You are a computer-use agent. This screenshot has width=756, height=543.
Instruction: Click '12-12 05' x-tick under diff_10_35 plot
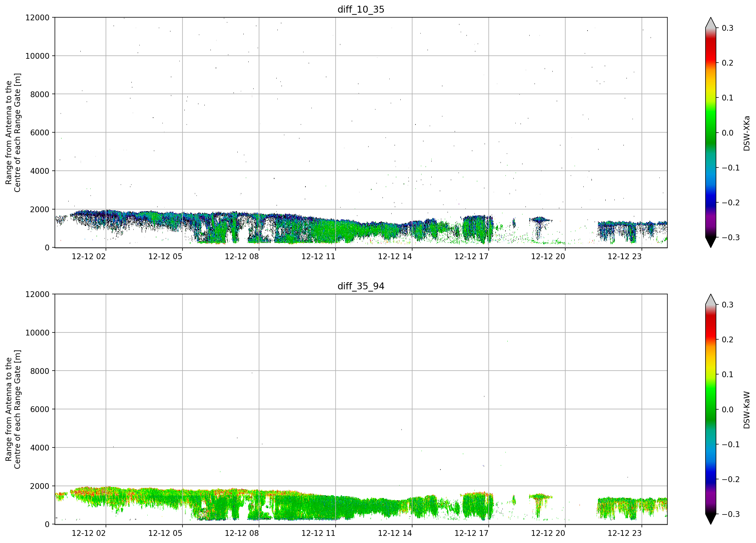tap(165, 256)
